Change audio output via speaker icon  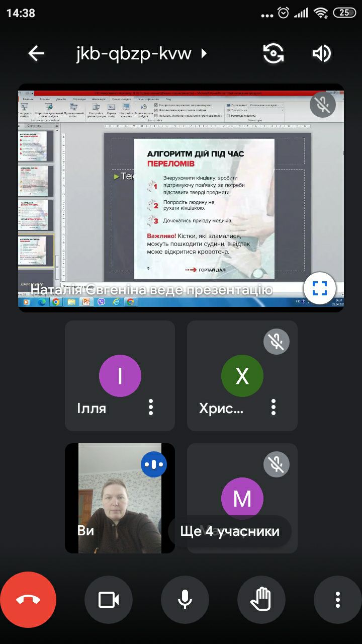[x=322, y=53]
